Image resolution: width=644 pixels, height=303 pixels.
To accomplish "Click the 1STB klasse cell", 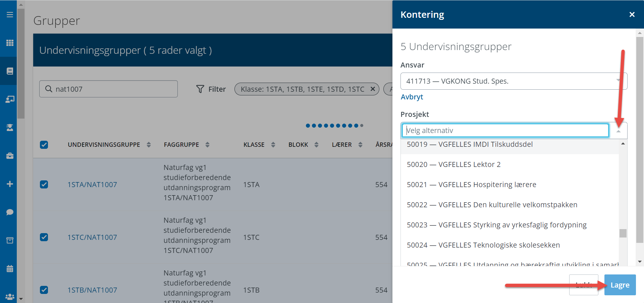I will pyautogui.click(x=251, y=290).
